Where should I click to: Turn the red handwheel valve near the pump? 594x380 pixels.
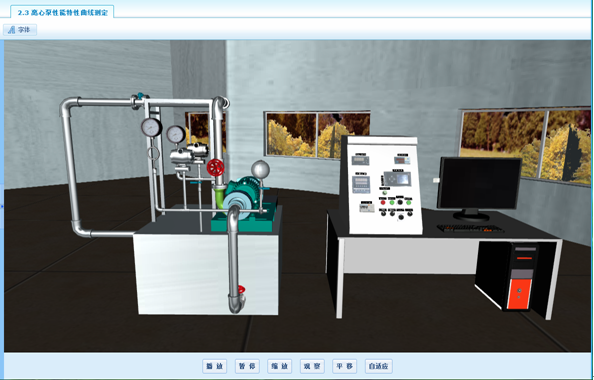pos(215,167)
